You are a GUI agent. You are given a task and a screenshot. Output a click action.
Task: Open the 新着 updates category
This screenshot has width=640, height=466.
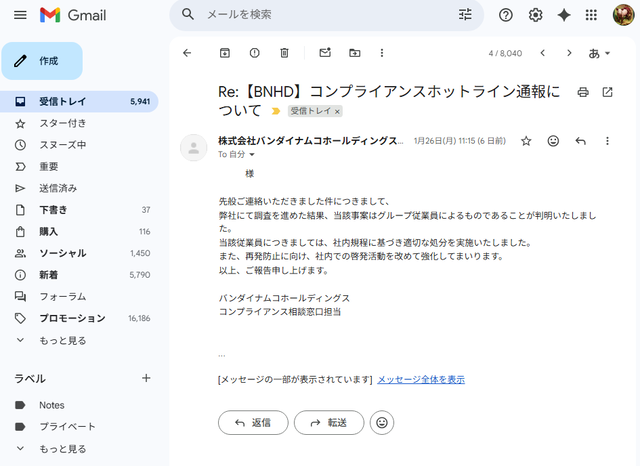[x=79, y=275]
